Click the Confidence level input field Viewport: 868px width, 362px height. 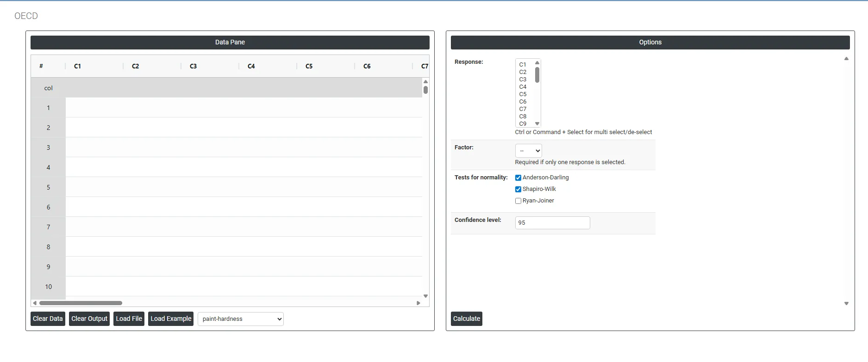(x=552, y=223)
